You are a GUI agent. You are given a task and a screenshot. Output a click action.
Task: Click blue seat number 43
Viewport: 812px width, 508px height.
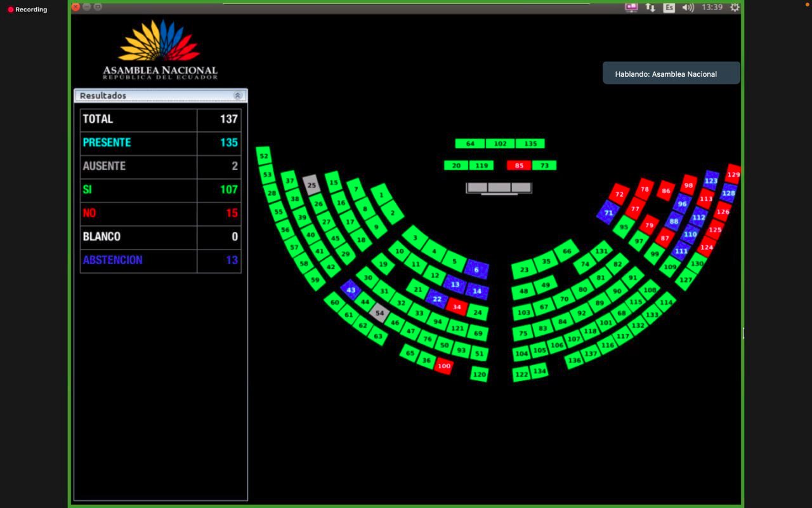350,290
